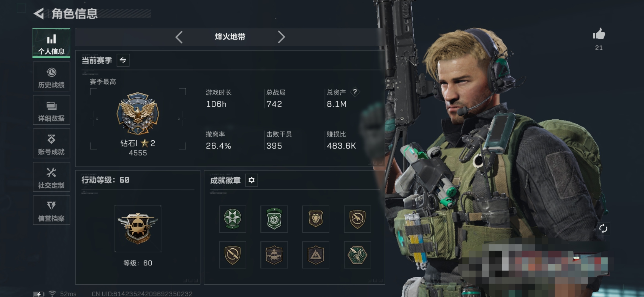Viewport: 644px width, 297px height.
Task: Select the helicopter achievement badge
Action: pos(274,255)
